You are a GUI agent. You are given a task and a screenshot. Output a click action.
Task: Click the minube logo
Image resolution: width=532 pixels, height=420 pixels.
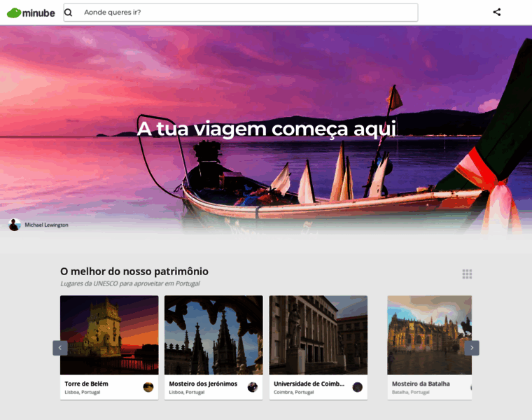(x=31, y=13)
